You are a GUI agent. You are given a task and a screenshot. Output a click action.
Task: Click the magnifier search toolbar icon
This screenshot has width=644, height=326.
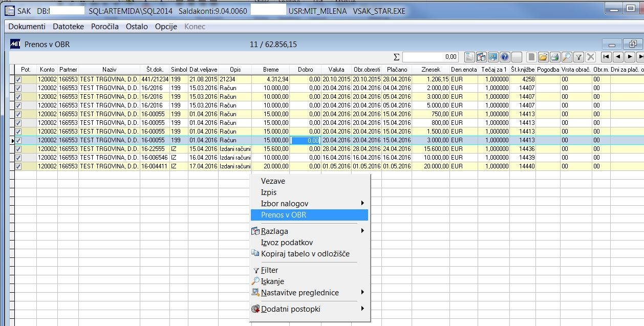coord(567,57)
